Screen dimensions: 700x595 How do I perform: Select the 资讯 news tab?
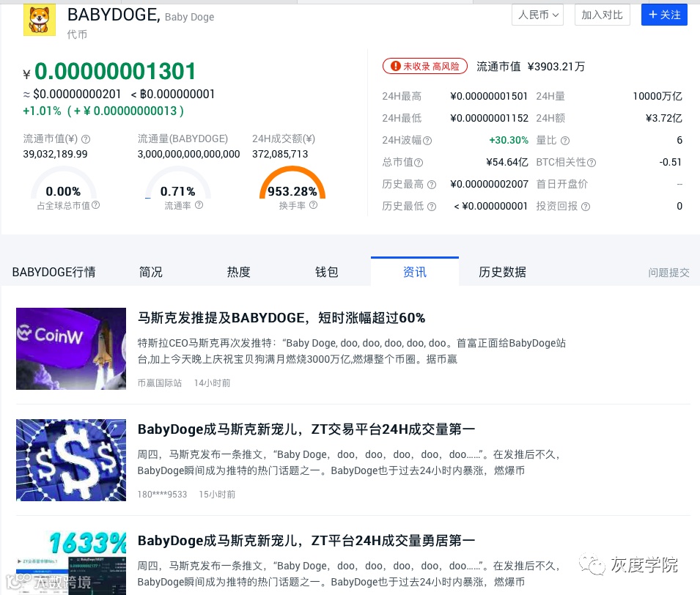pyautogui.click(x=415, y=272)
